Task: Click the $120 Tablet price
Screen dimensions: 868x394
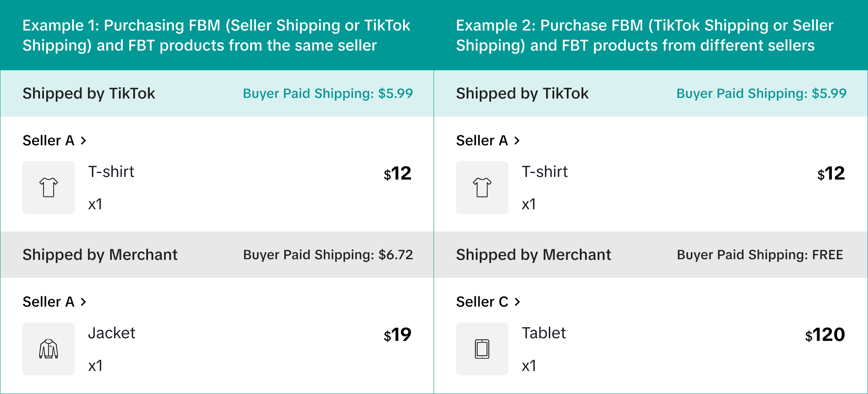Action: (x=825, y=335)
